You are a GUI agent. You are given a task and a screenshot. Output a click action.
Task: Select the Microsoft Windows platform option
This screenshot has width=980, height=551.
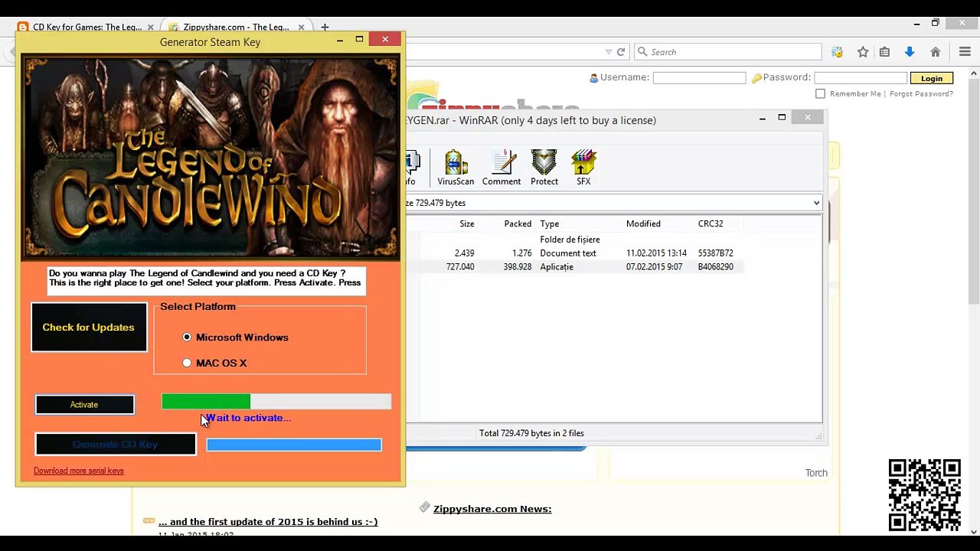click(x=187, y=337)
